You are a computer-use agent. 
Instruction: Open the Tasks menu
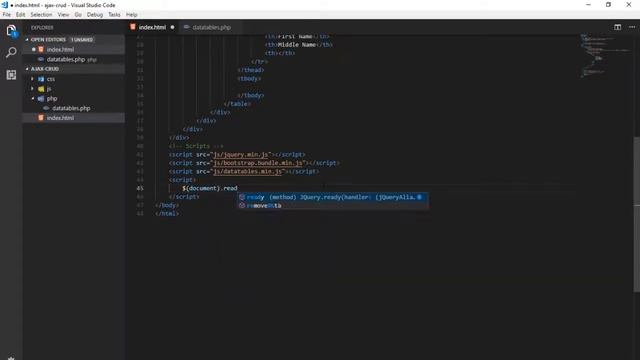(x=114, y=15)
